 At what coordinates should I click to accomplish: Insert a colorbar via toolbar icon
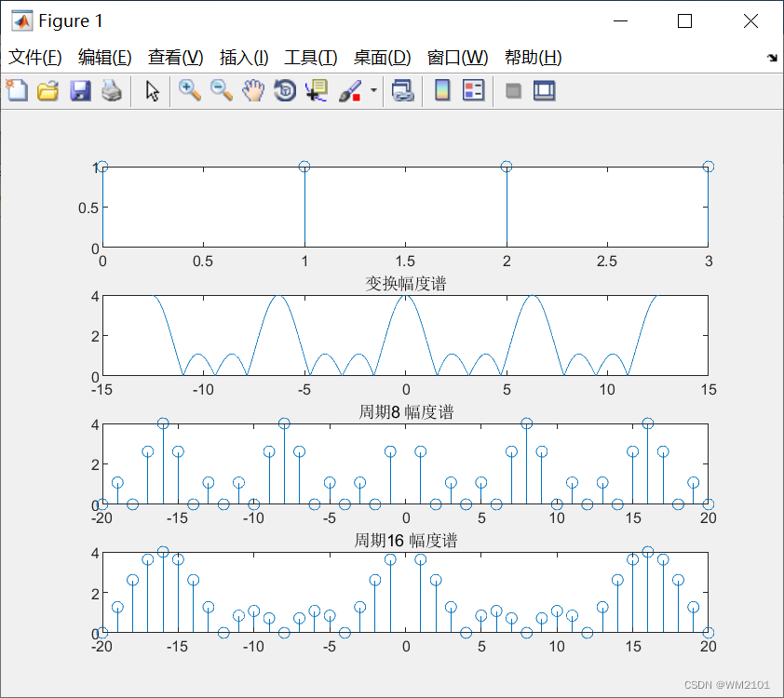pos(442,91)
